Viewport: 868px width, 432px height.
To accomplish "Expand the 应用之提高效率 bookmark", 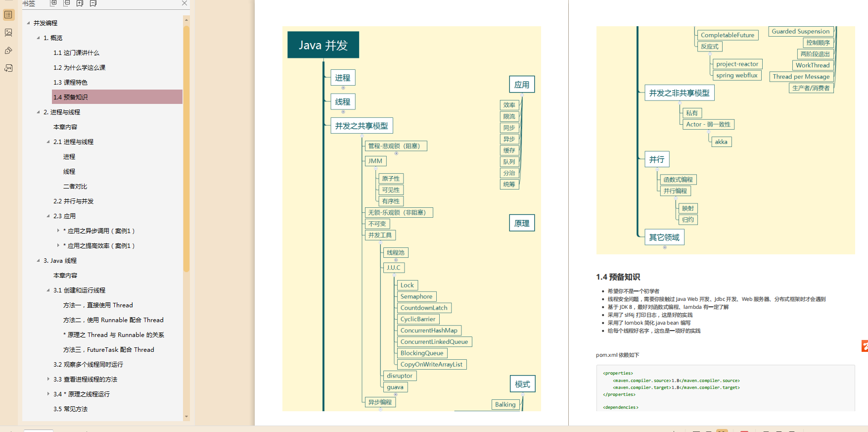I will pyautogui.click(x=58, y=245).
